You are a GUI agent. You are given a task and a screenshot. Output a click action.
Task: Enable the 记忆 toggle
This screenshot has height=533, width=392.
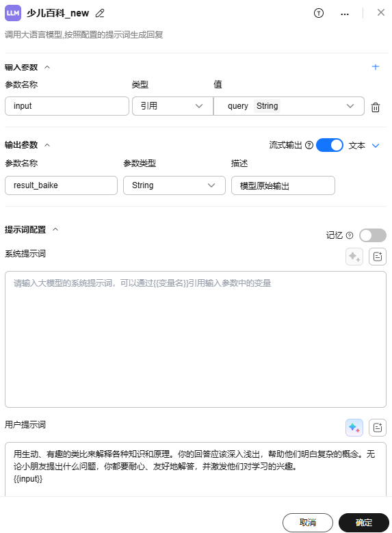[x=373, y=235]
